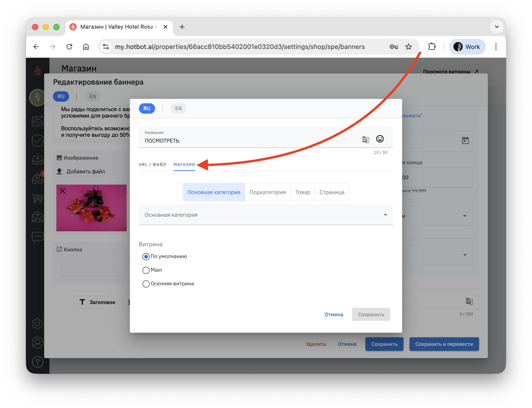
Task: Open the settings gear in the sidebar
Action: coord(38,324)
